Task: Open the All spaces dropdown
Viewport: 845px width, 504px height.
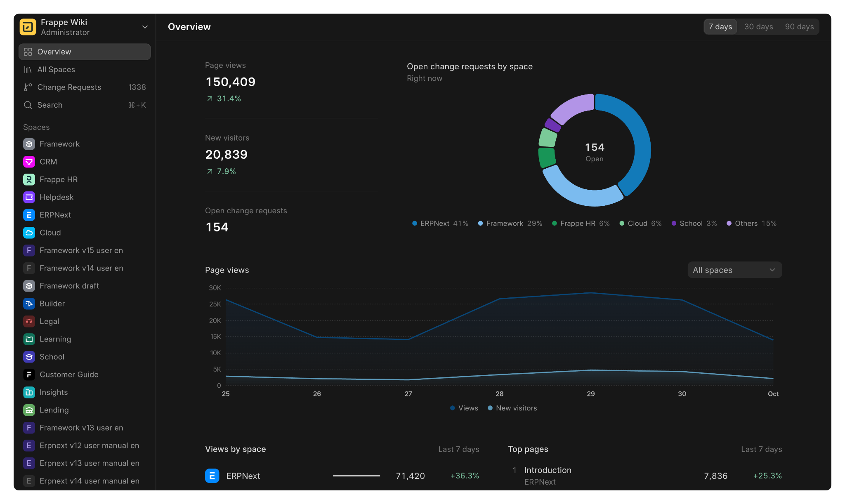Action: [734, 270]
